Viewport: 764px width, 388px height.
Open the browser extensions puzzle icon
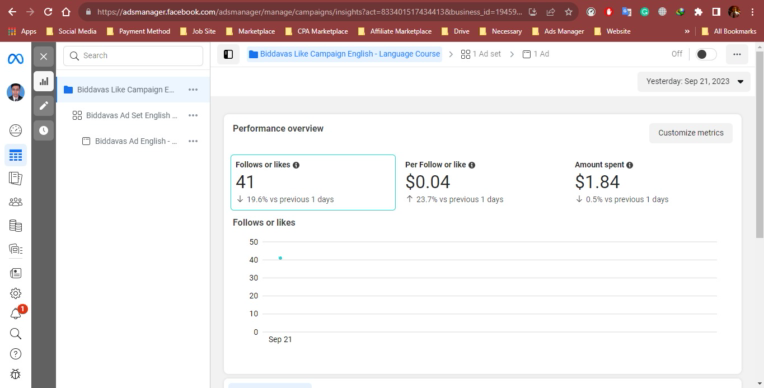[698, 12]
